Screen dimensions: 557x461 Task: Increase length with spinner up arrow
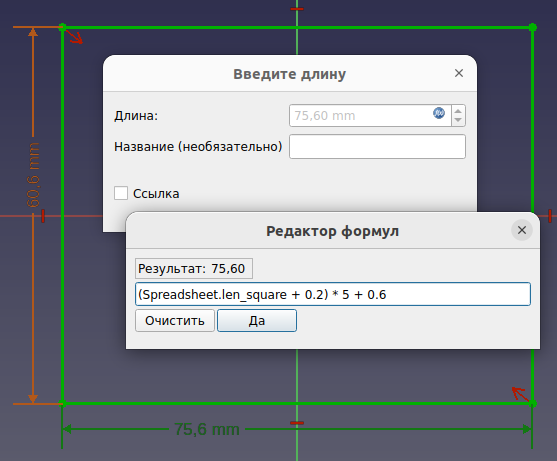point(458,111)
